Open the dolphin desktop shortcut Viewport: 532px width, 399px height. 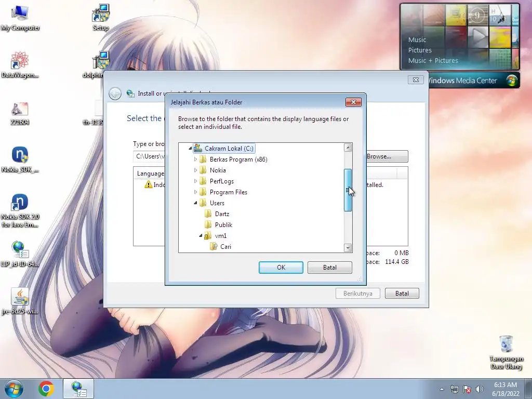[x=96, y=65]
